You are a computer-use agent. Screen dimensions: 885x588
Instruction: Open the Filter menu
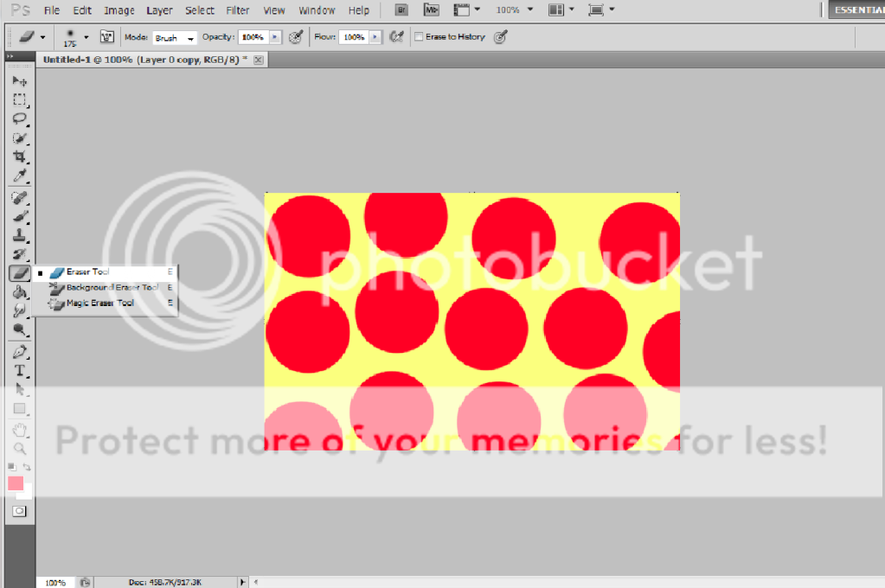[238, 10]
